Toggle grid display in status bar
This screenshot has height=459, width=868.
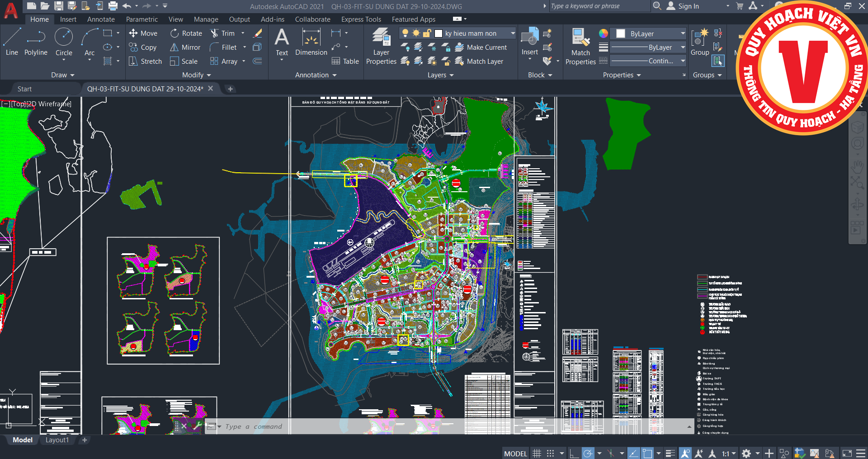pyautogui.click(x=537, y=453)
